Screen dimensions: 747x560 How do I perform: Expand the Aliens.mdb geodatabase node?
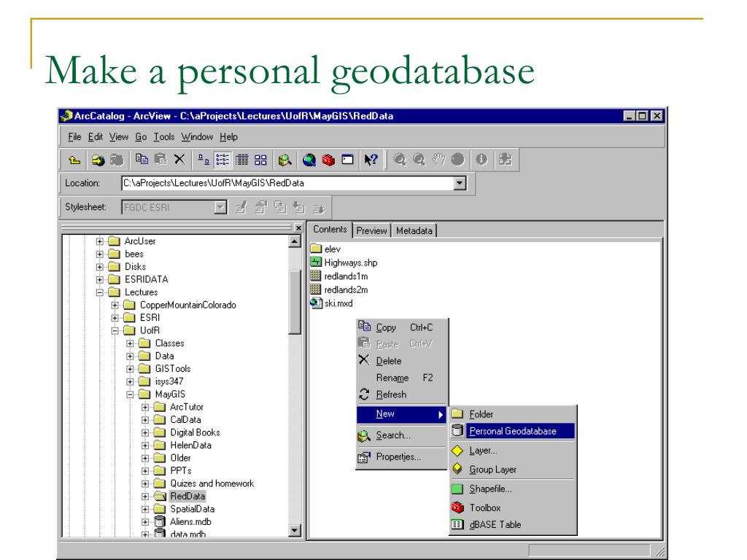point(145,522)
